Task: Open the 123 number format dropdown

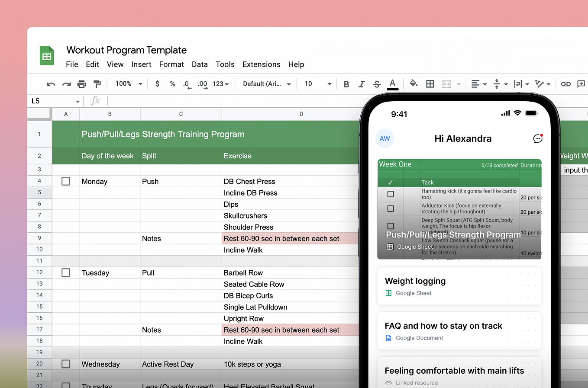Action: point(220,84)
